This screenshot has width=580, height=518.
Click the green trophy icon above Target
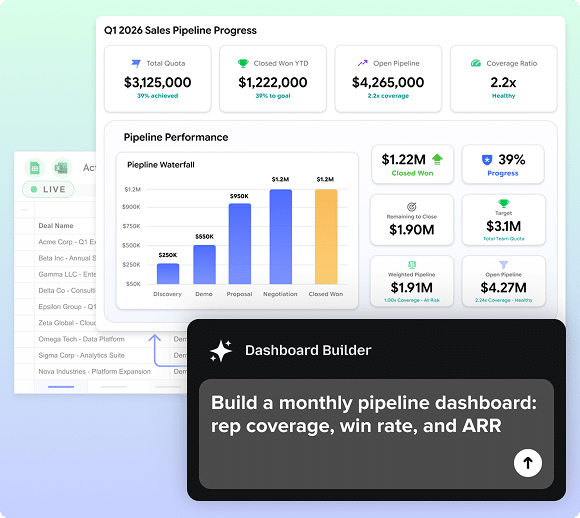[503, 203]
